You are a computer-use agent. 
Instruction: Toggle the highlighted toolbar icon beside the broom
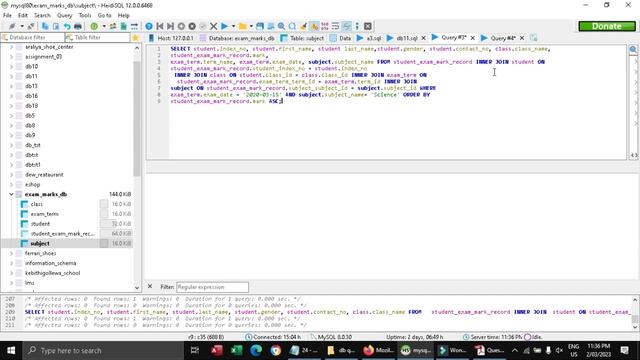(x=314, y=26)
